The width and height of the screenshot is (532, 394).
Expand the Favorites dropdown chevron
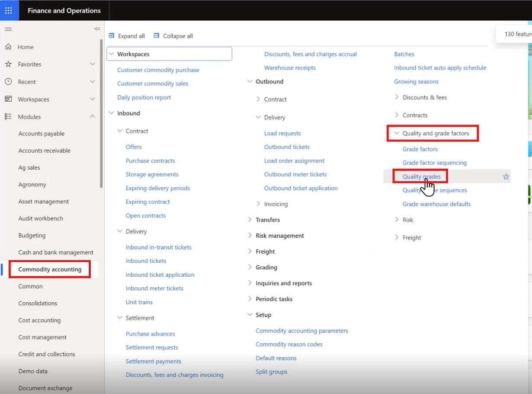coord(92,64)
